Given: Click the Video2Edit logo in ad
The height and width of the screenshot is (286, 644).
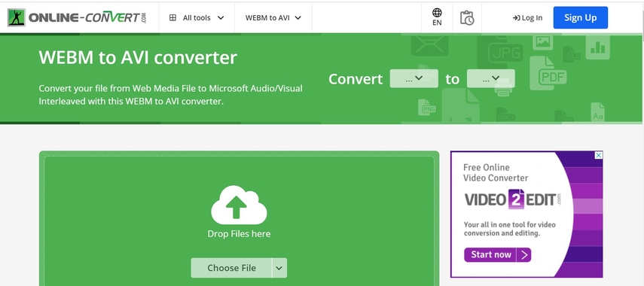Looking at the screenshot, I should pyautogui.click(x=513, y=199).
